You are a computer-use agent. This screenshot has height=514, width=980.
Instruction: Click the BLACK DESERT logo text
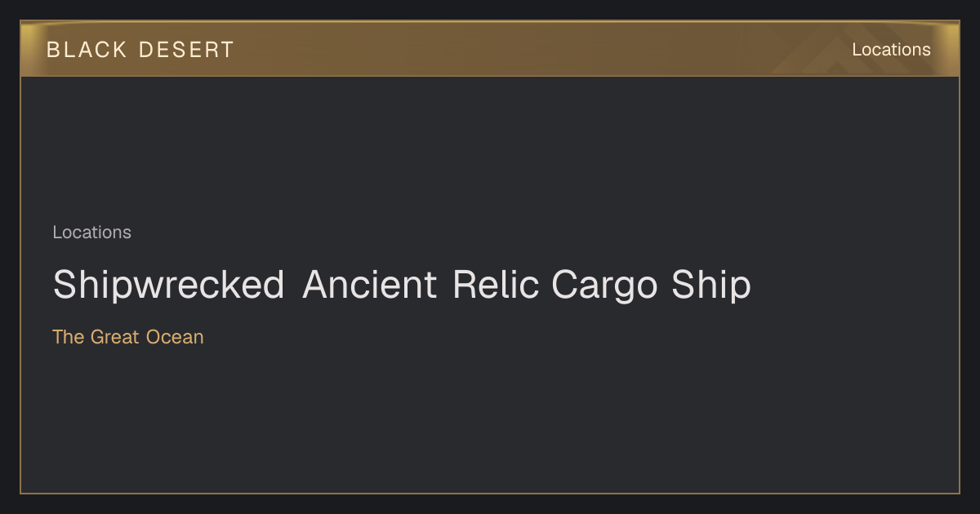tap(140, 50)
